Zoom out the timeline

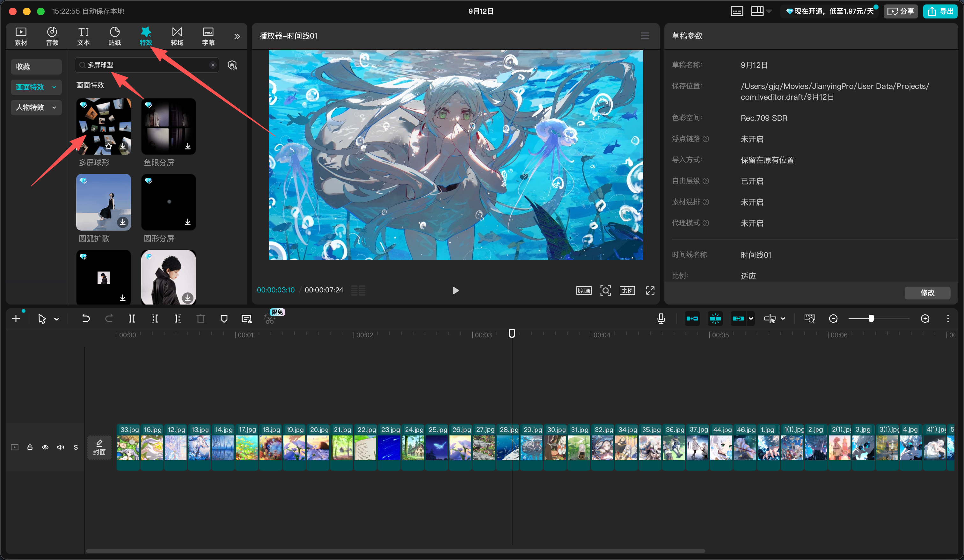point(833,319)
